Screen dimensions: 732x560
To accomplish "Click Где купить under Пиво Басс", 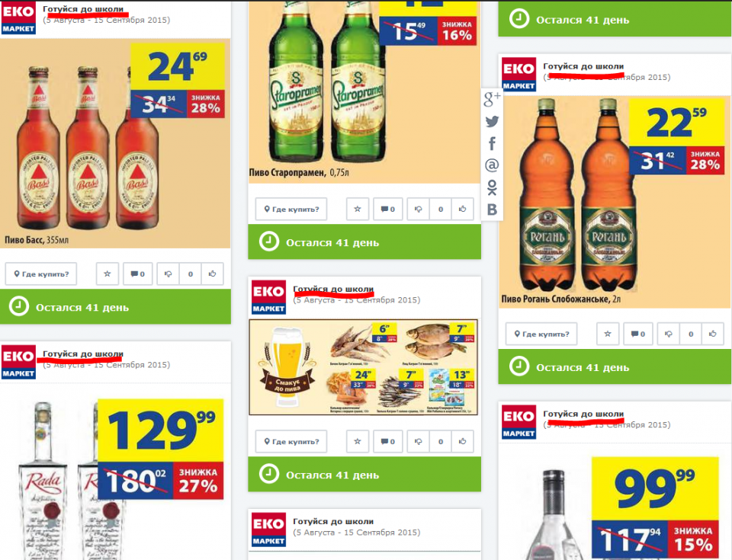I will point(41,274).
